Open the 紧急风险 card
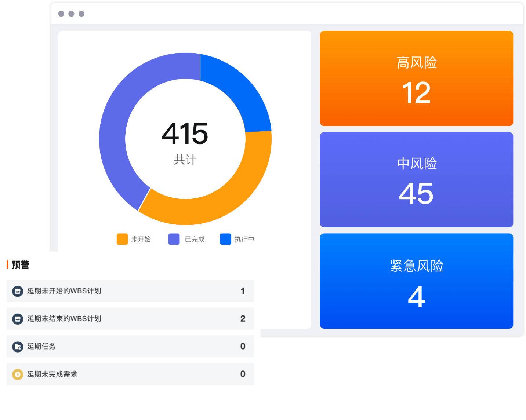The height and width of the screenshot is (420, 526). click(x=416, y=281)
